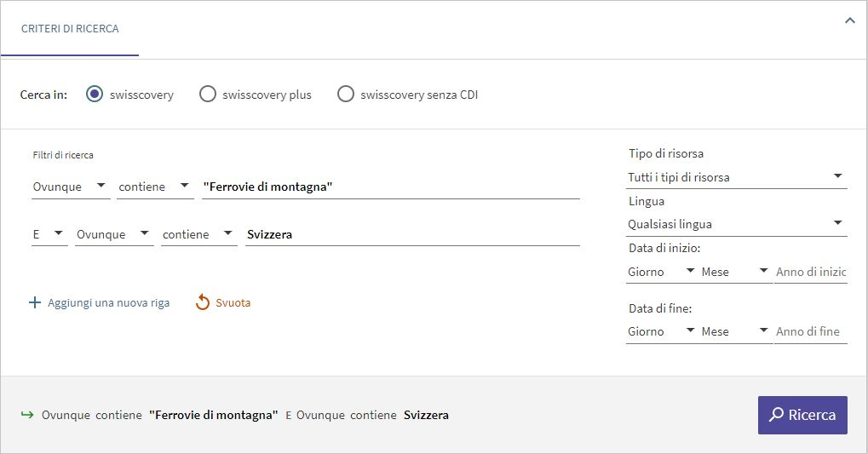Open Tipo di risorsa dropdown

click(x=735, y=177)
